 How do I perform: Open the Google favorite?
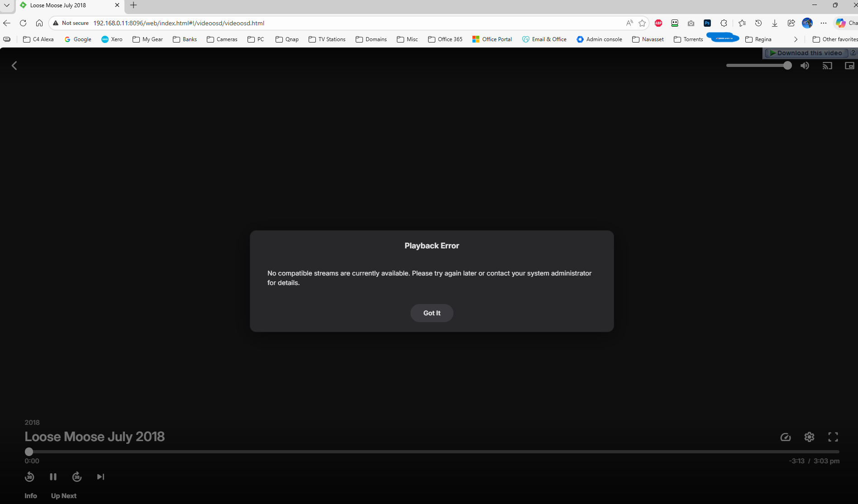tap(78, 39)
